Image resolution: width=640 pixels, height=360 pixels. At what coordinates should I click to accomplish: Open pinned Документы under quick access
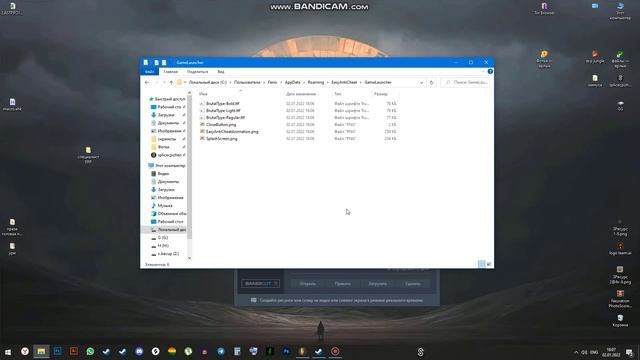coord(168,123)
